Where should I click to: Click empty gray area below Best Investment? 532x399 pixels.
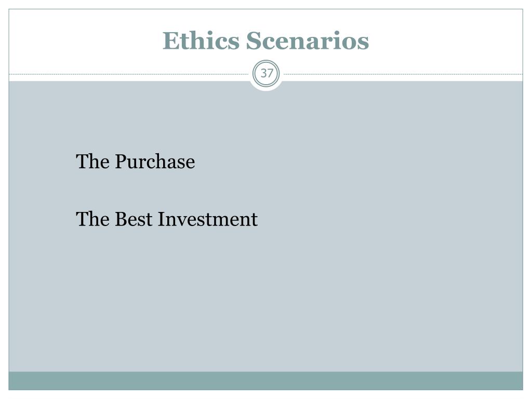click(x=265, y=299)
